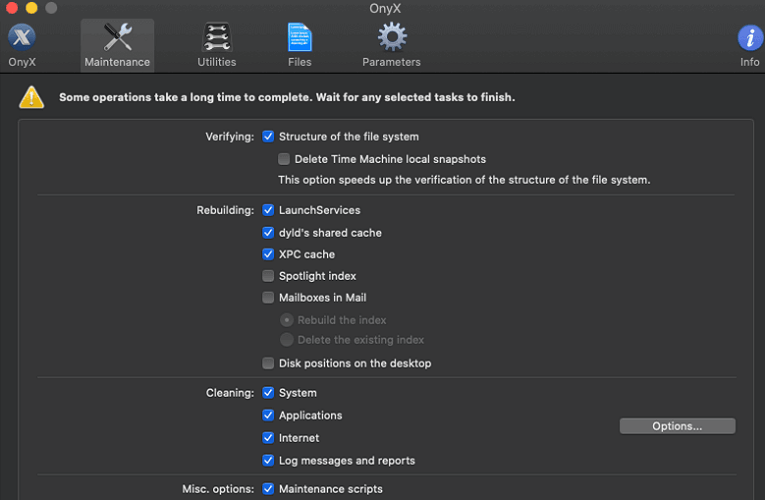Viewport: 765px width, 500px height.
Task: Click the Cleaning: section label
Action: (x=230, y=393)
